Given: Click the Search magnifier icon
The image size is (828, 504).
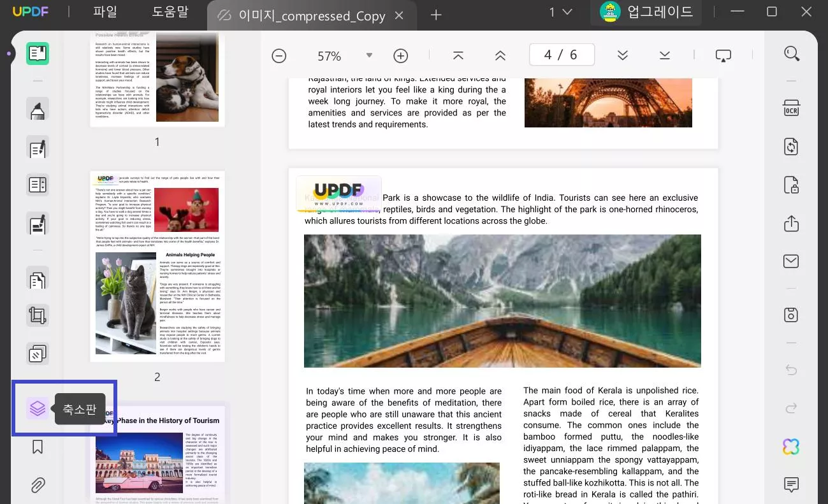Looking at the screenshot, I should click(792, 54).
